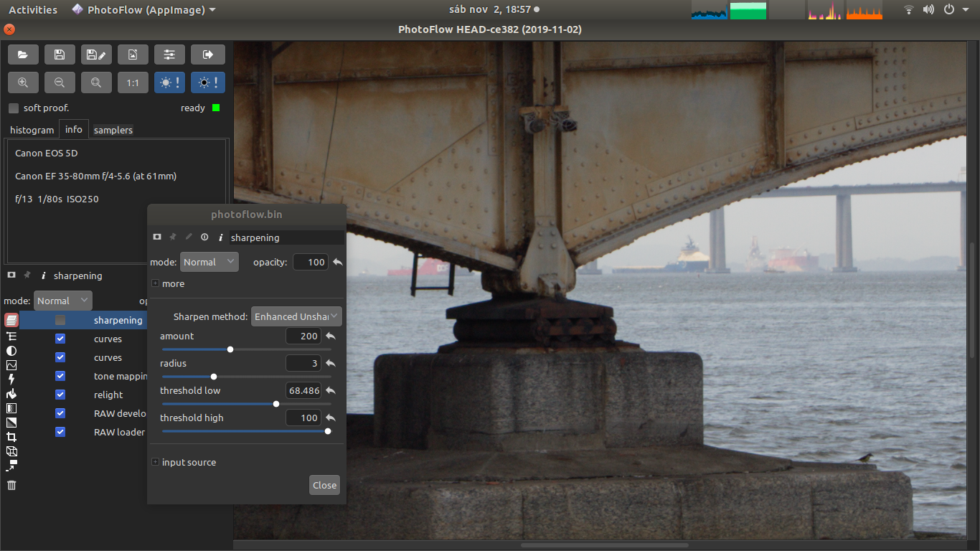The width and height of the screenshot is (980, 551).
Task: Expand the 'input source' section
Action: tap(156, 462)
